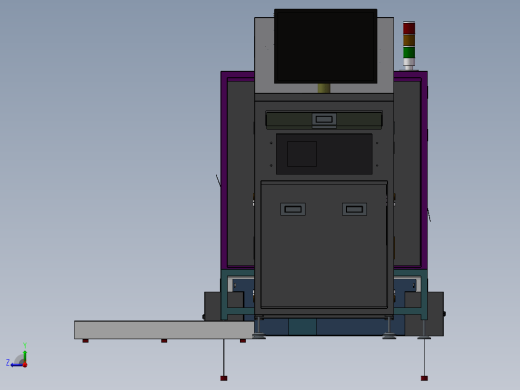Select the gray conveyor table top

(164, 330)
